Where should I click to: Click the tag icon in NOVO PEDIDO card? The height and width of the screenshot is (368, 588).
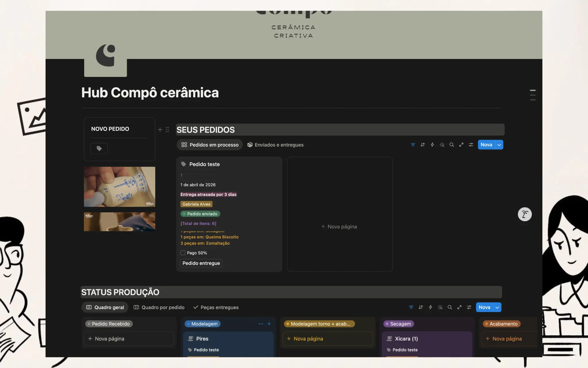pos(99,148)
